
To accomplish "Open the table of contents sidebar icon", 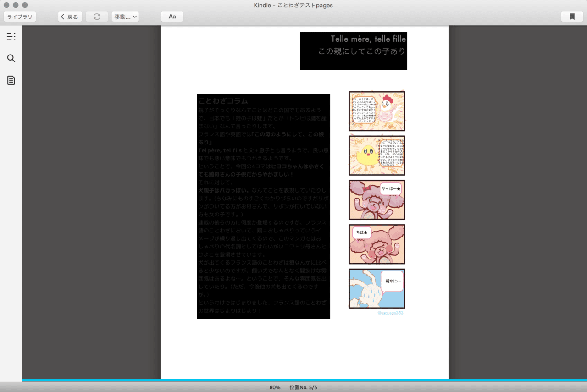I will tap(11, 37).
